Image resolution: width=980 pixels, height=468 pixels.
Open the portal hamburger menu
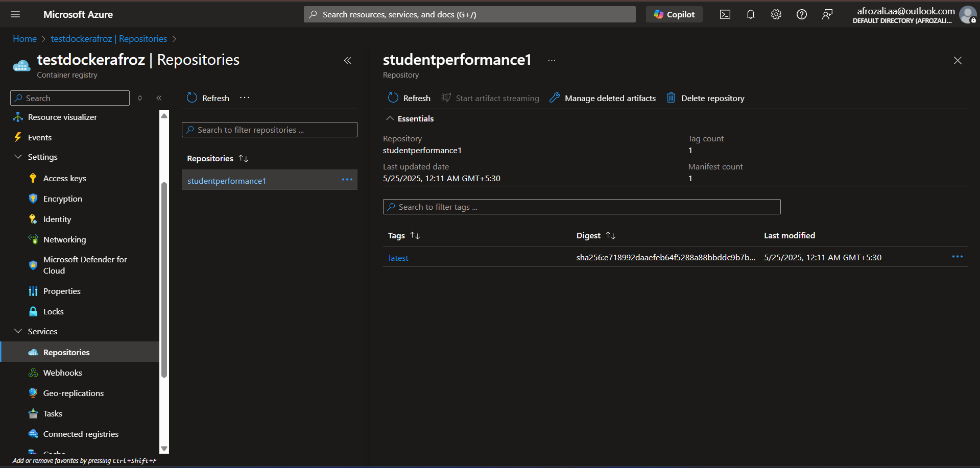click(15, 14)
